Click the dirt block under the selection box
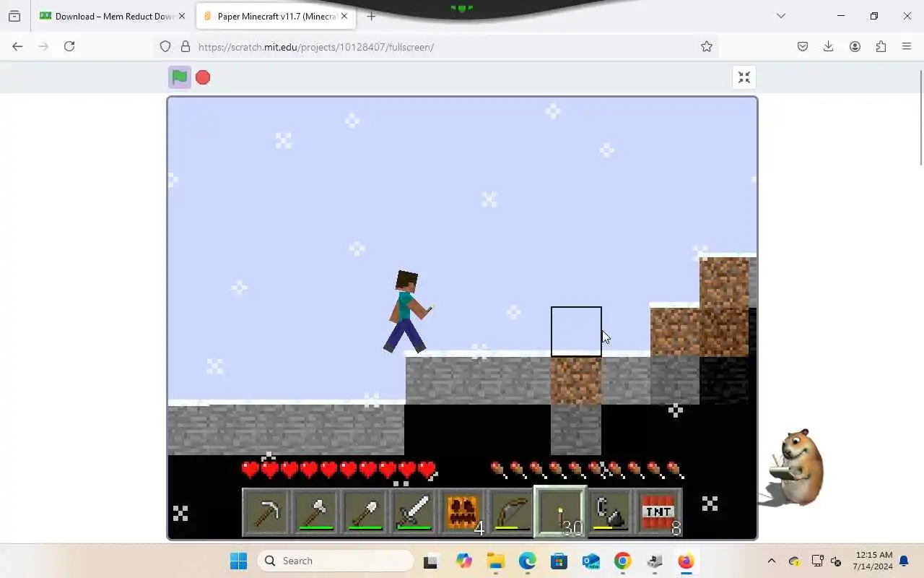The image size is (924, 578). [x=576, y=381]
